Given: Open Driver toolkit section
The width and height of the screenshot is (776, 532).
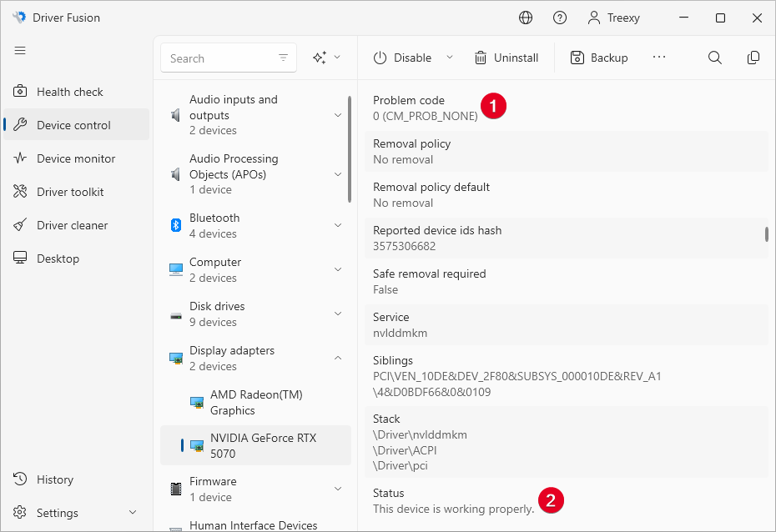Looking at the screenshot, I should tap(76, 192).
